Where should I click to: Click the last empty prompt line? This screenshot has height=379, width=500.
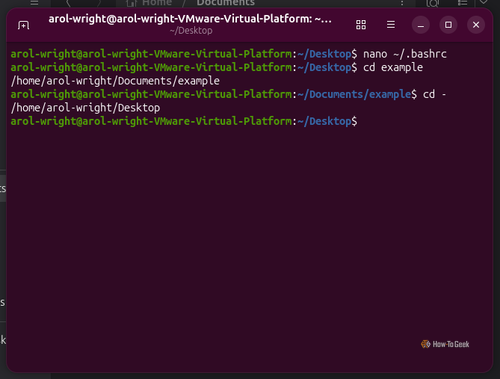[x=184, y=121]
